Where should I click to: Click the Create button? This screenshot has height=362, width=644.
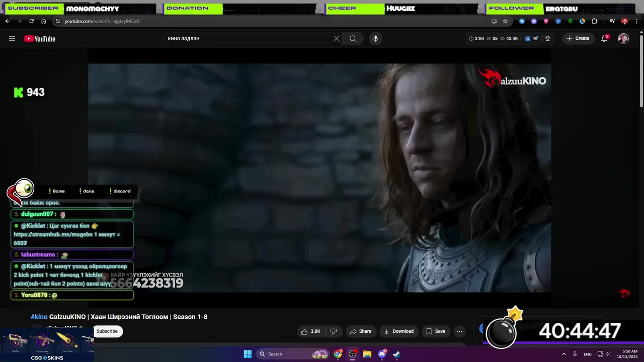coord(578,39)
